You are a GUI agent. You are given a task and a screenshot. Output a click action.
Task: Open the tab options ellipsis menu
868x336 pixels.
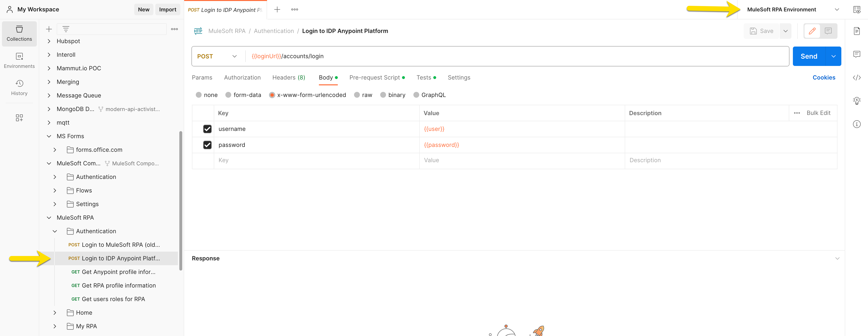pyautogui.click(x=294, y=9)
